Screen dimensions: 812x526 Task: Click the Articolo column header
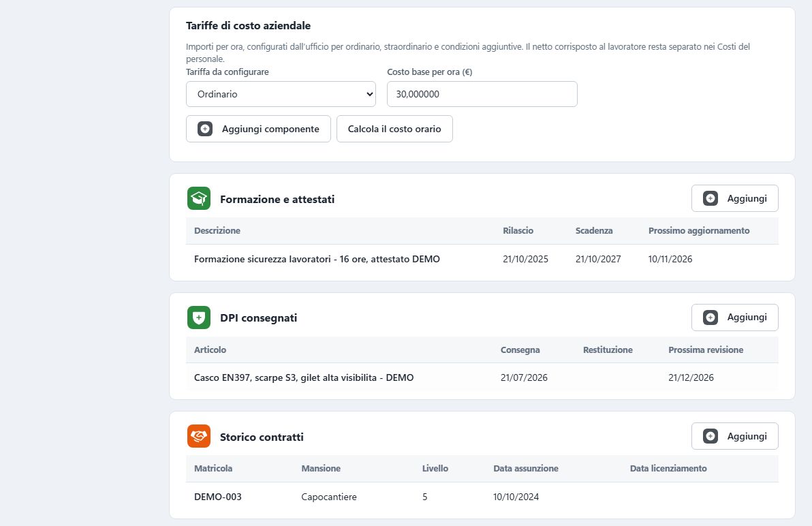coord(210,350)
